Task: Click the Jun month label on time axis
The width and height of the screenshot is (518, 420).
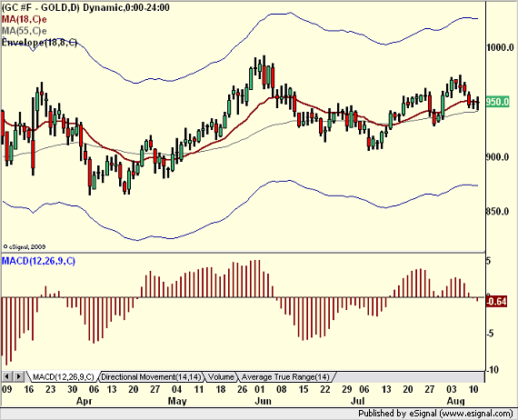Action: click(263, 401)
